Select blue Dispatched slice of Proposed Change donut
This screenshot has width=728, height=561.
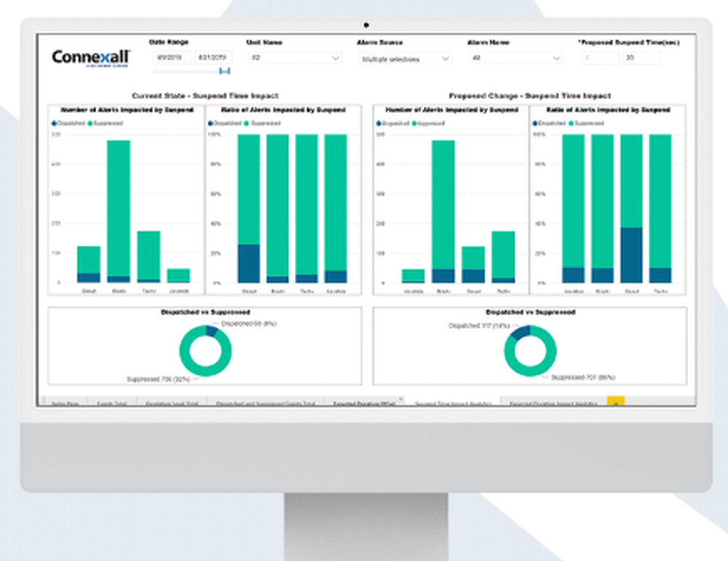tap(521, 333)
